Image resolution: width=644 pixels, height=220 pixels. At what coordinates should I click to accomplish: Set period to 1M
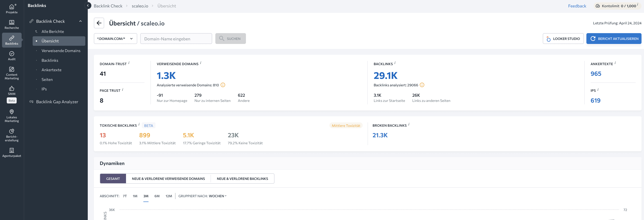[135, 196]
